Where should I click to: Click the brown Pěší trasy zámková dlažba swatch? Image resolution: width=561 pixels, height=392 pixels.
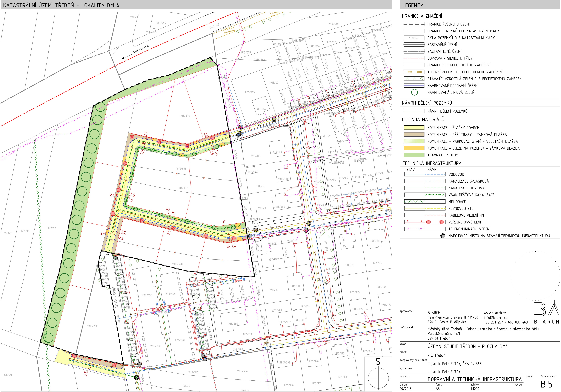pyautogui.click(x=414, y=134)
